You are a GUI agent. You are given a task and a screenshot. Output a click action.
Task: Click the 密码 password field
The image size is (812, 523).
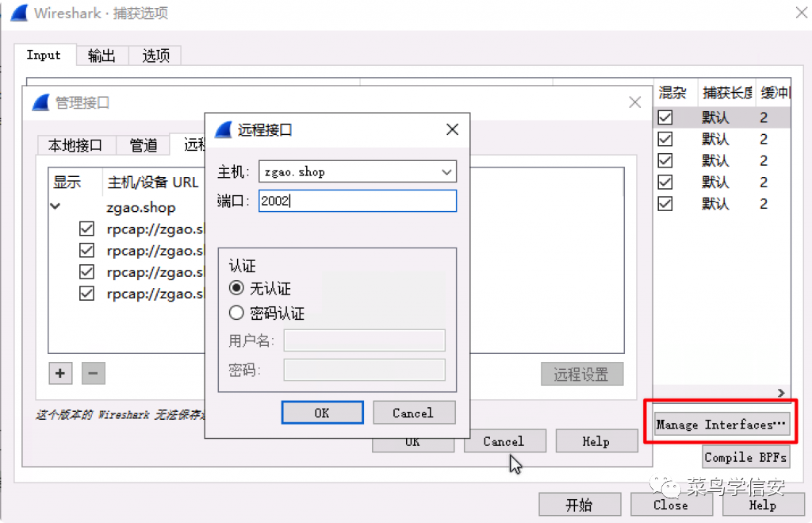point(364,370)
